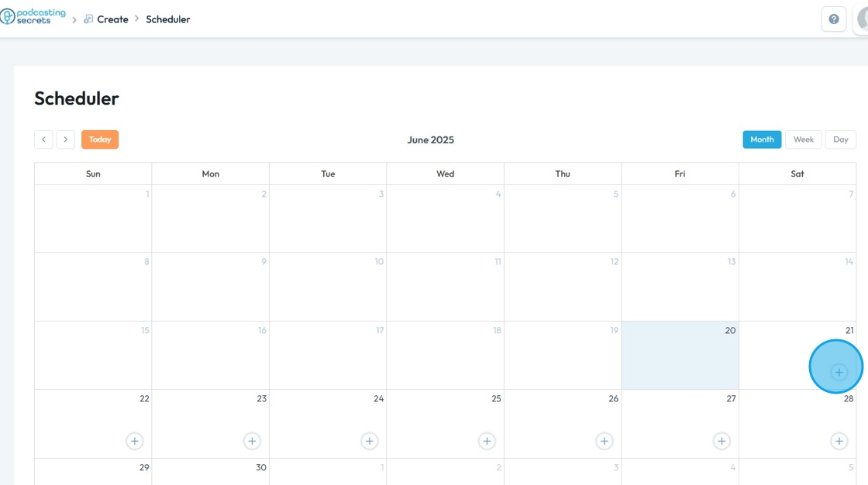Add an event on June 22
This screenshot has height=485, width=868.
coord(135,442)
